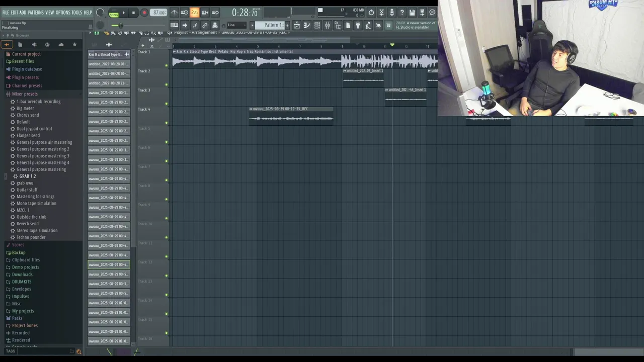Open the Playlist window icon
The image size is (644, 362).
(297, 25)
